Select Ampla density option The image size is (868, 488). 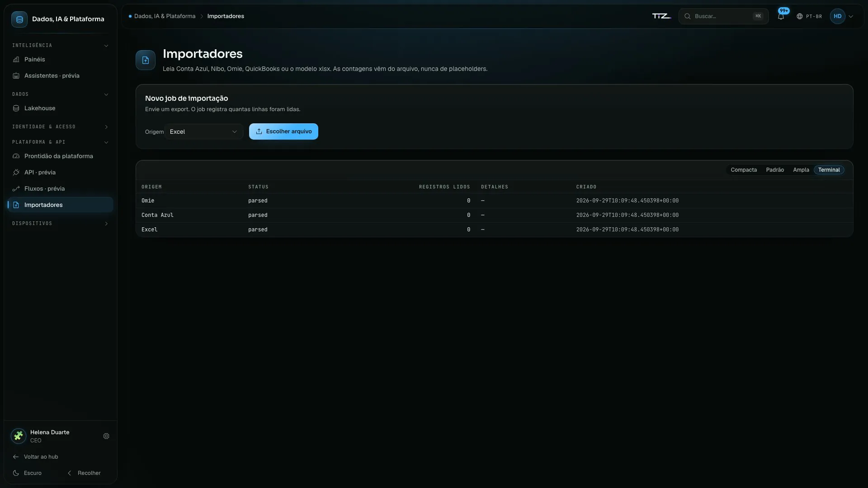pyautogui.click(x=801, y=170)
